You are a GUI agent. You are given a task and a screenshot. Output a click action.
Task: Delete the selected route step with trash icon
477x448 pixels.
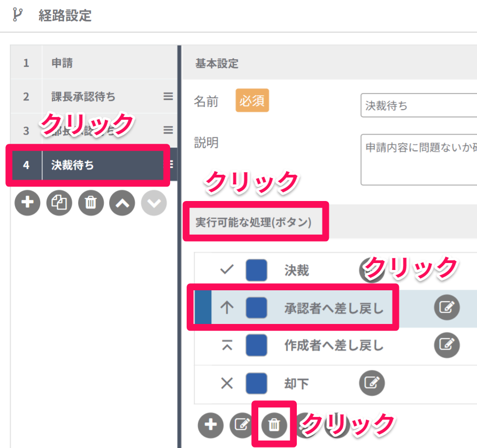(x=91, y=203)
